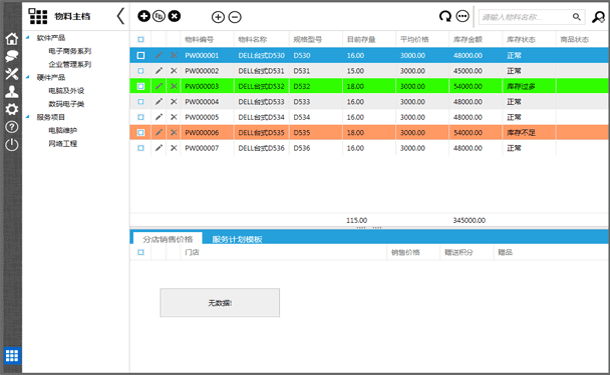Switch to the 服务计划模板 tab
610x375 pixels.
click(237, 239)
